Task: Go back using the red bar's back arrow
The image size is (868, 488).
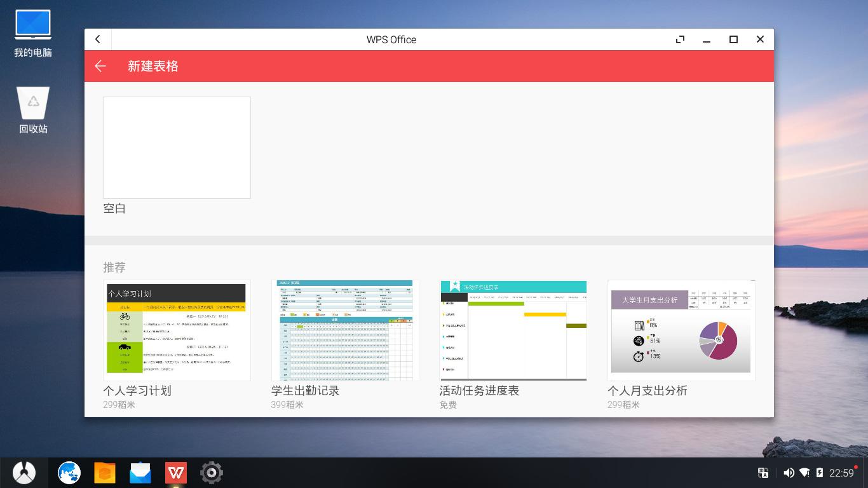Action: coord(100,66)
